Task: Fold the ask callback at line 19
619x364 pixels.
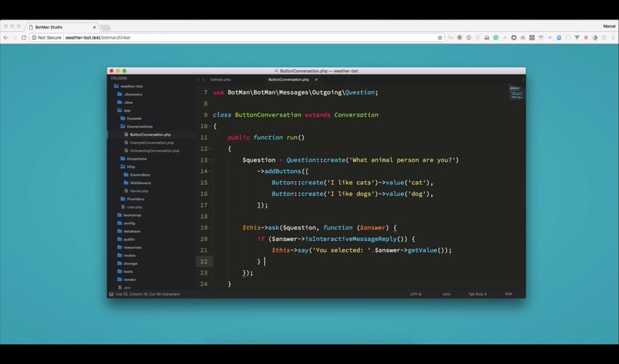Action: [210, 228]
